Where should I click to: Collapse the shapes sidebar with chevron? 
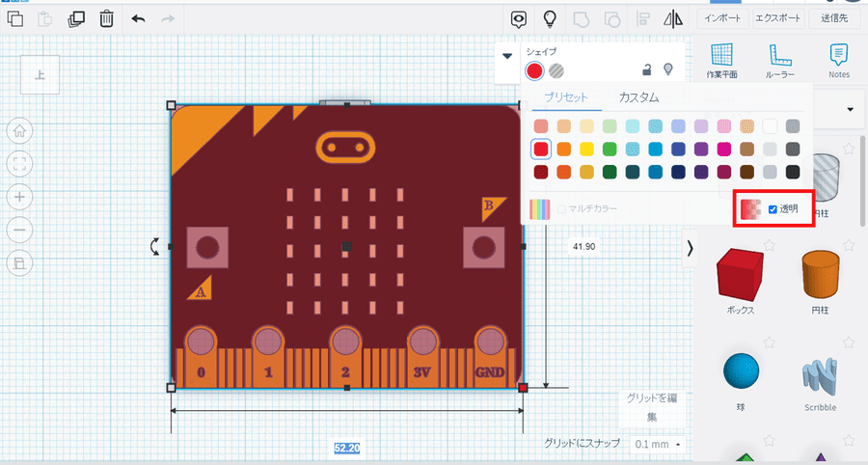[690, 248]
